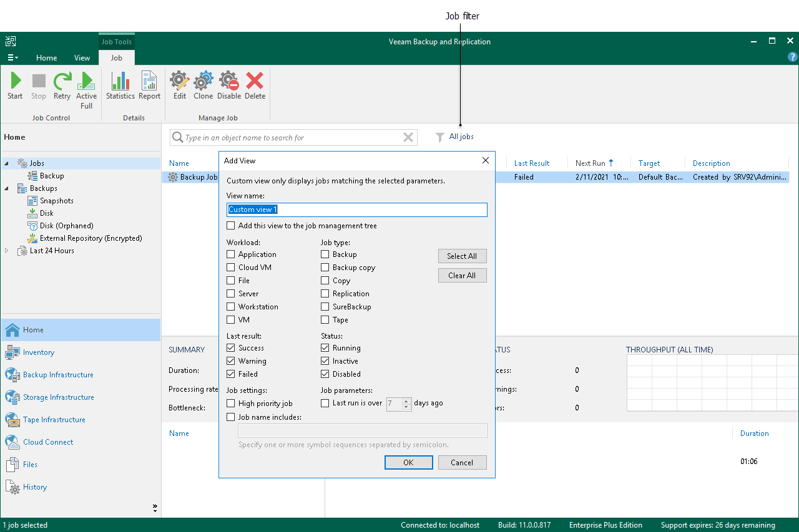
Task: Open Cloud Connect view
Action: (80, 442)
